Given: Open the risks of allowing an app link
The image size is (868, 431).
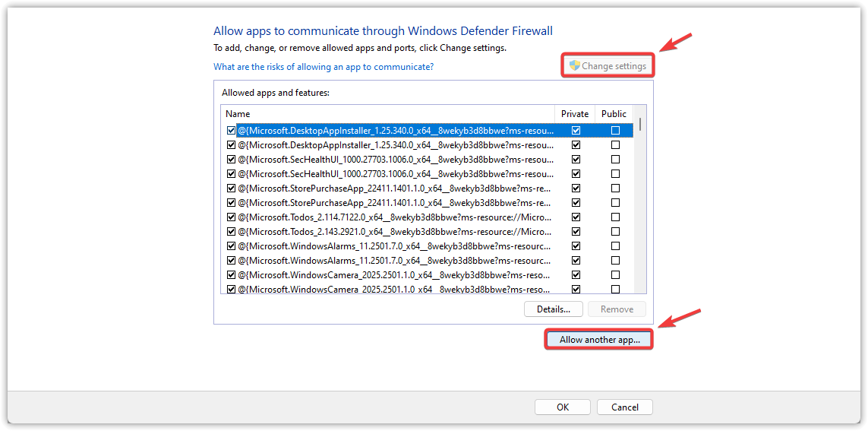Looking at the screenshot, I should tap(324, 67).
